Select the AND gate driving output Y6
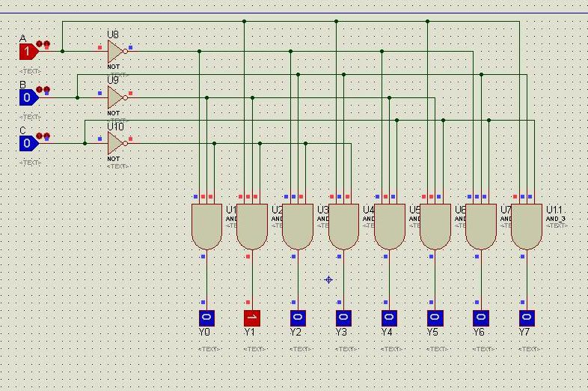Screen dimensions: 588x391 tap(481, 226)
